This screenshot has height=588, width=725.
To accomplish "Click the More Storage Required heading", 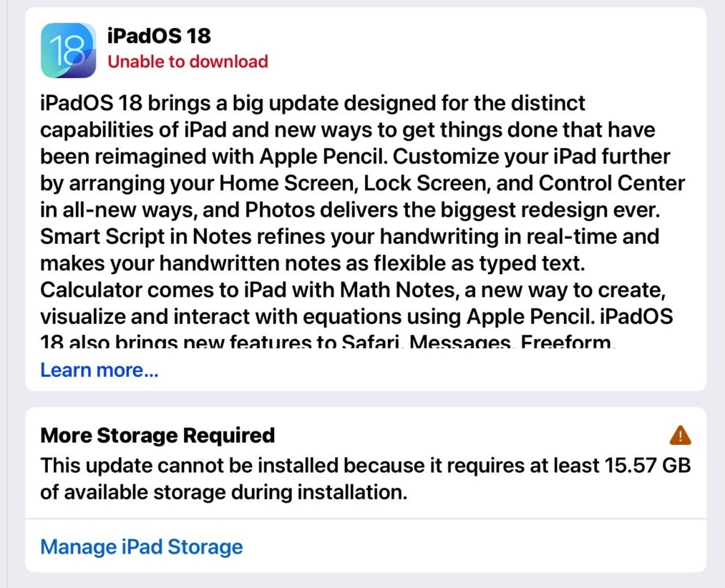I will point(157,435).
